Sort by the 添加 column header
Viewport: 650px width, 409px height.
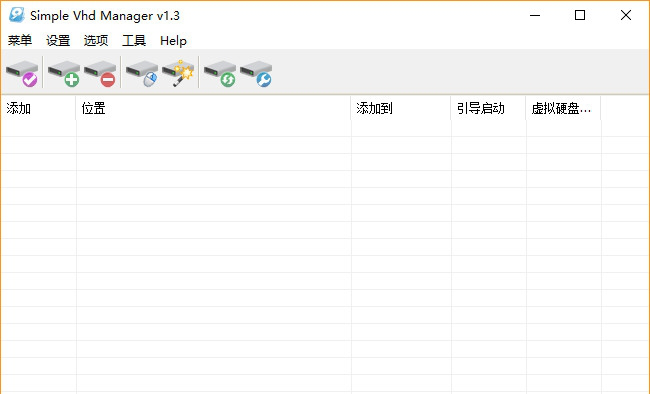(x=38, y=108)
